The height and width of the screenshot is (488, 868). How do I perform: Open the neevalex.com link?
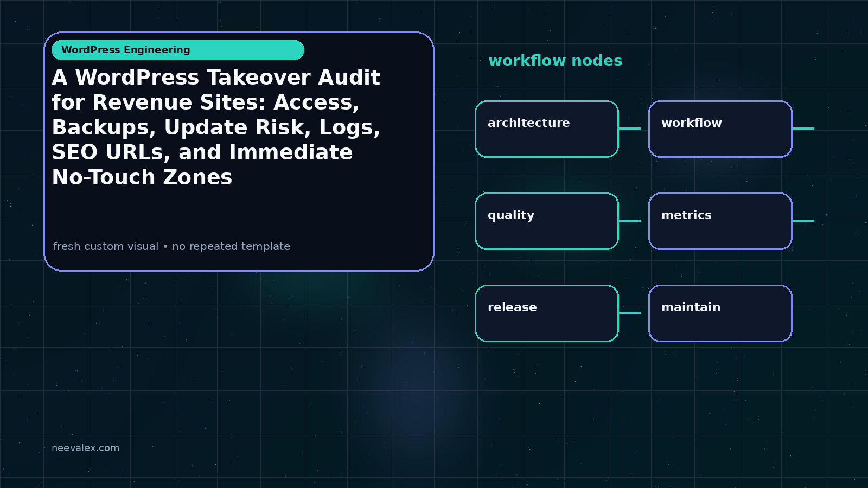tap(85, 448)
